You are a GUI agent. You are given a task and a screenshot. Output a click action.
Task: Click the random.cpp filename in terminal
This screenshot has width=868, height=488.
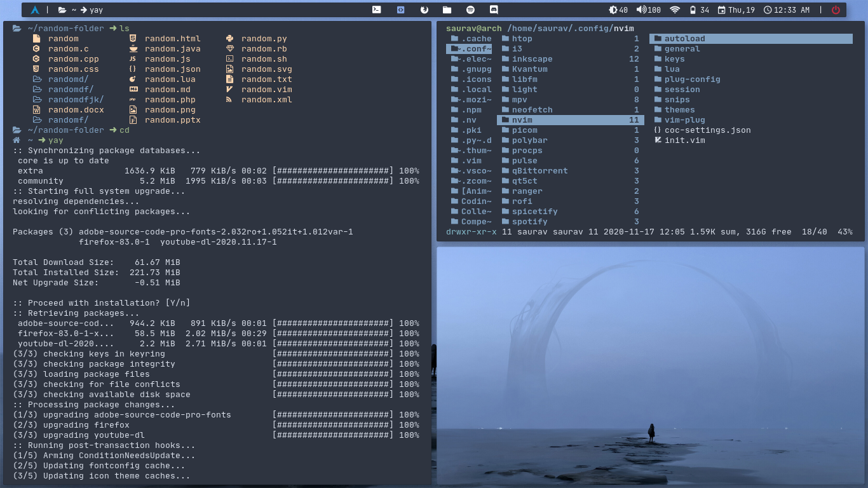[74, 59]
